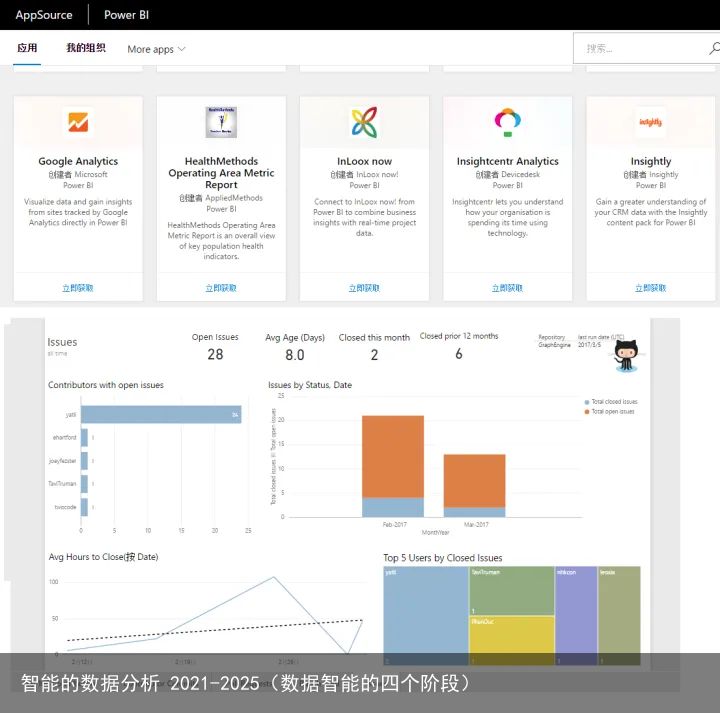Click Issues by Status, Date heading
The image size is (720, 713).
tap(310, 385)
